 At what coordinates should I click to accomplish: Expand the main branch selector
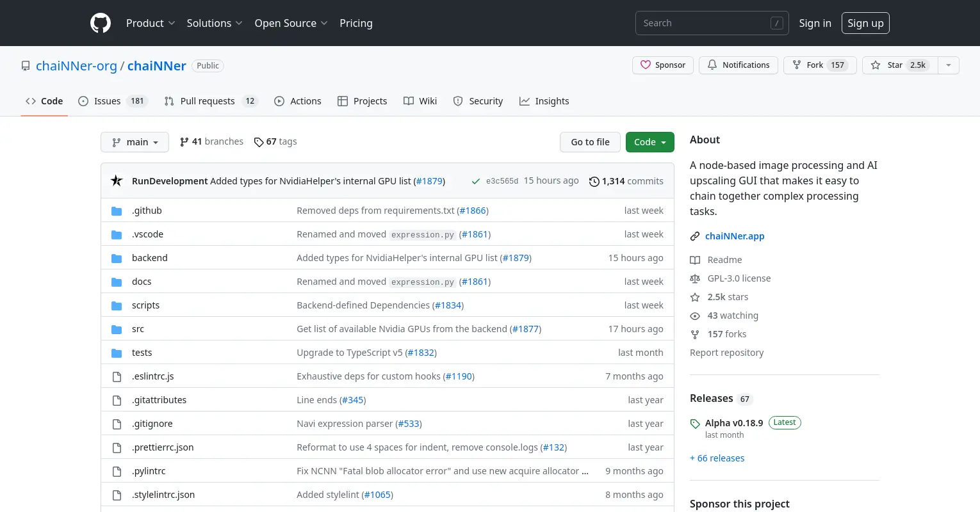pos(135,142)
